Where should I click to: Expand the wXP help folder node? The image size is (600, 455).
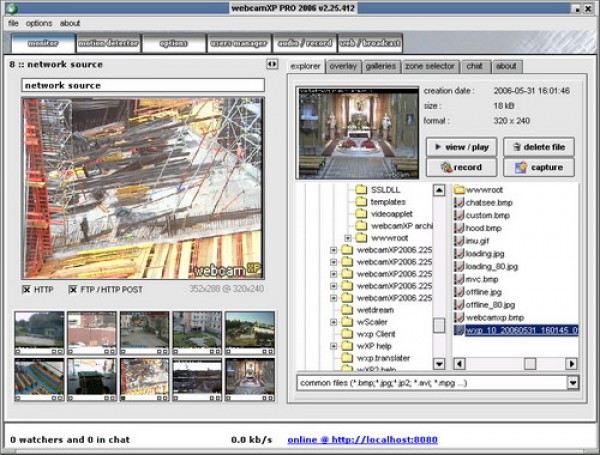333,346
